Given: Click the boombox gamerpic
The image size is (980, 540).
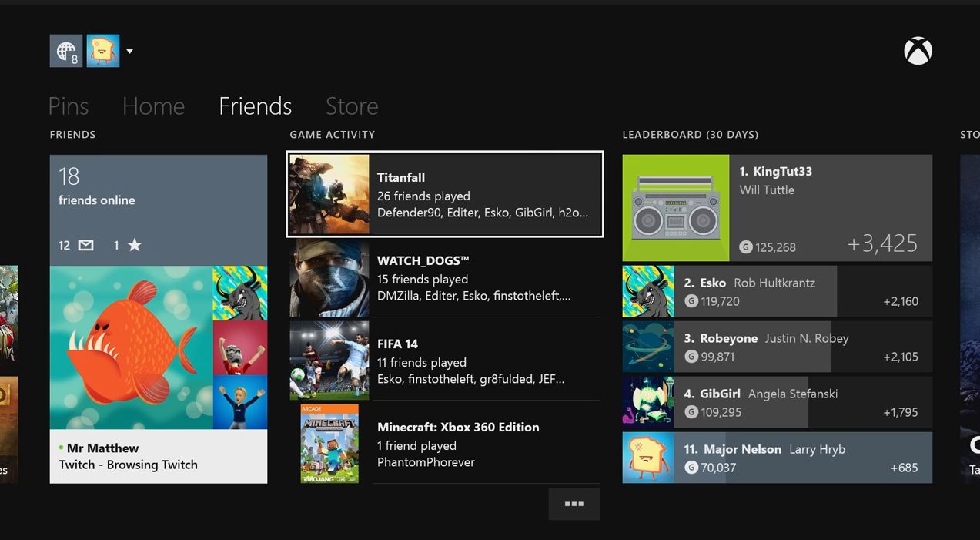Looking at the screenshot, I should point(676,208).
